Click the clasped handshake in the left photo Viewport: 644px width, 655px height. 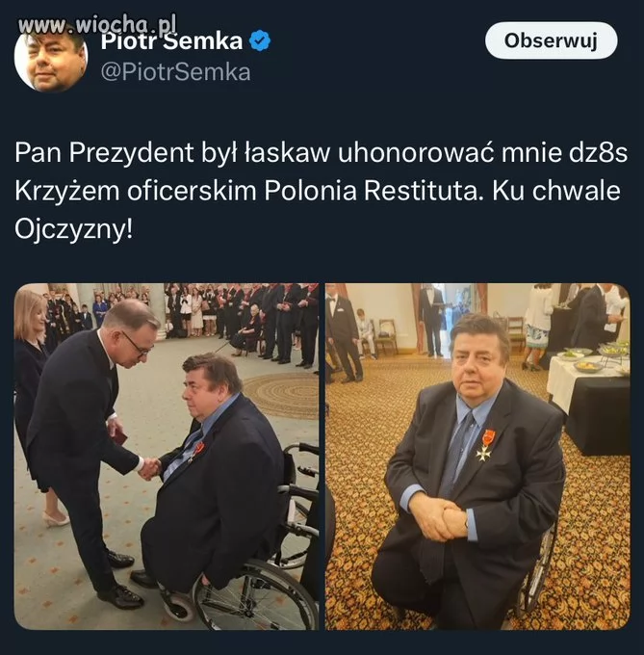click(x=149, y=467)
